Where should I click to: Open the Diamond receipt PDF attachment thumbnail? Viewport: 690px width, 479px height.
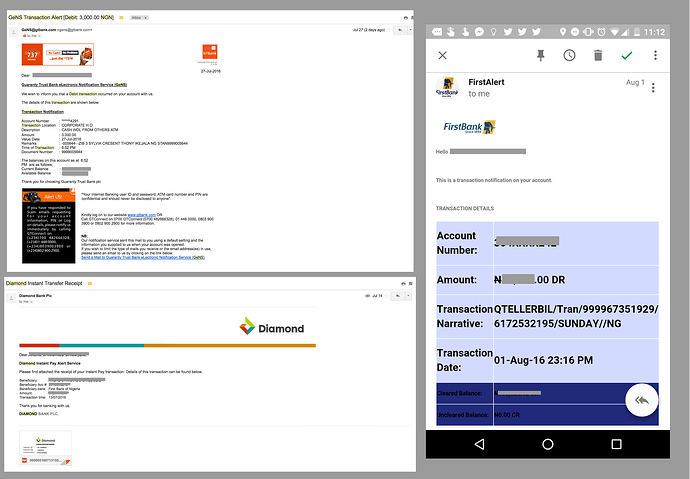(x=45, y=448)
